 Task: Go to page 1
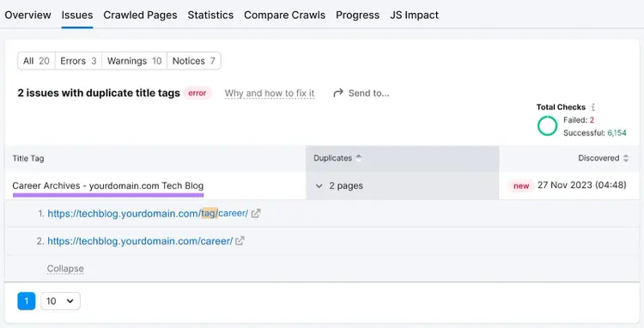click(x=27, y=301)
